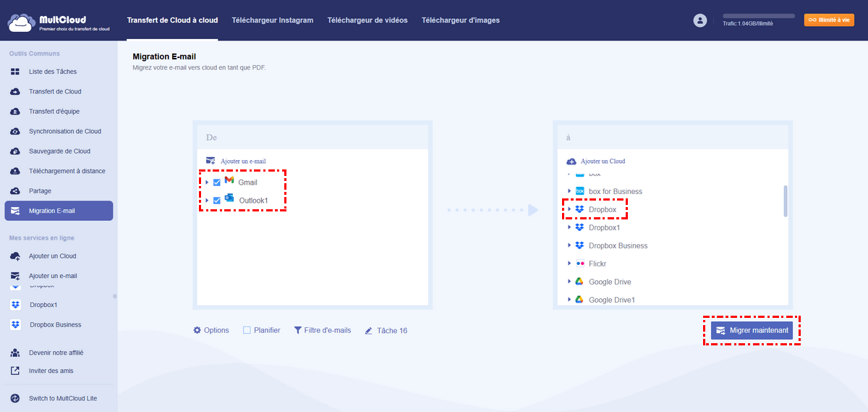Click the traffic usage progress bar
The width and height of the screenshot is (868, 412).
coord(759,15)
